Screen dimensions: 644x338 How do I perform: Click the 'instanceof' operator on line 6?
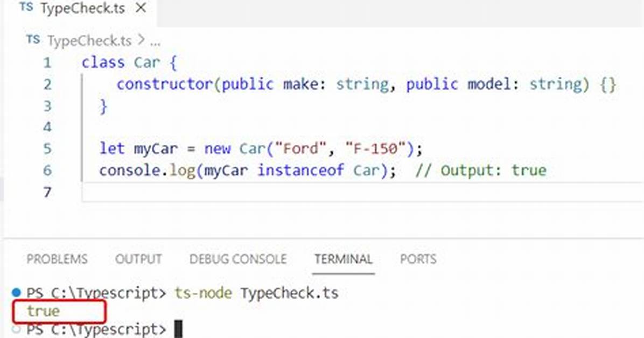click(x=300, y=170)
